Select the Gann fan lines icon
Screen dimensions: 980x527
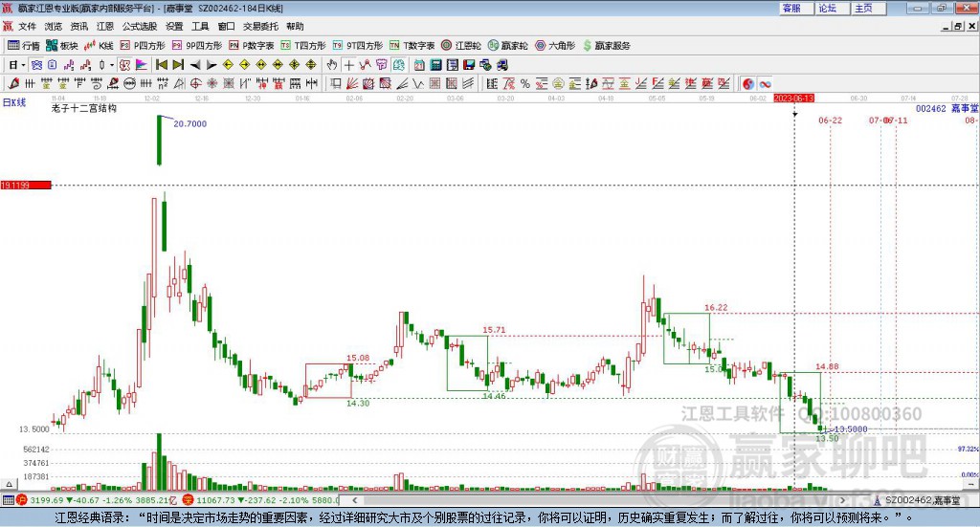352,83
